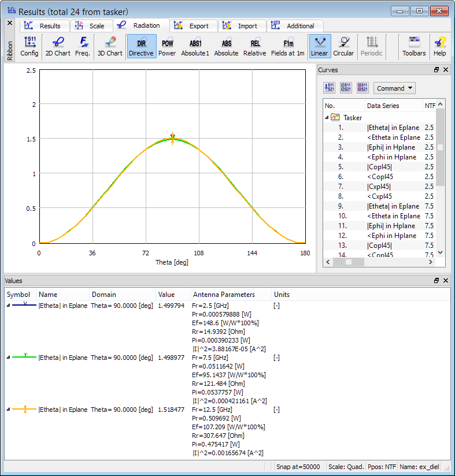The height and width of the screenshot is (476, 455).
Task: Select Power radiation pattern mode
Action: [x=167, y=46]
